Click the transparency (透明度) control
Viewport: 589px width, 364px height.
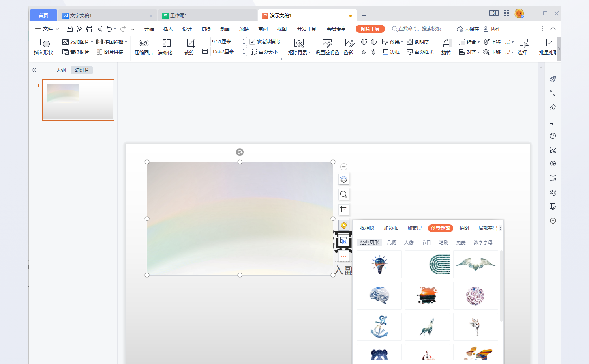[x=418, y=42]
